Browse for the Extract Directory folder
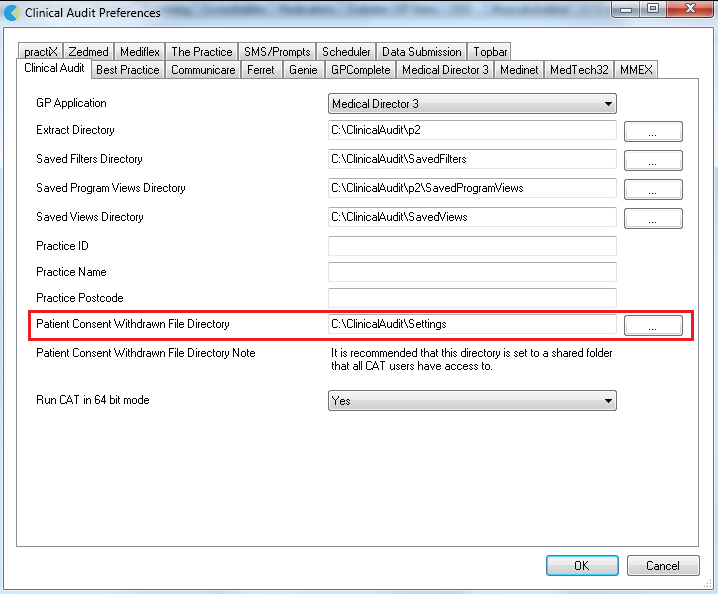The height and width of the screenshot is (594, 718). [x=653, y=131]
